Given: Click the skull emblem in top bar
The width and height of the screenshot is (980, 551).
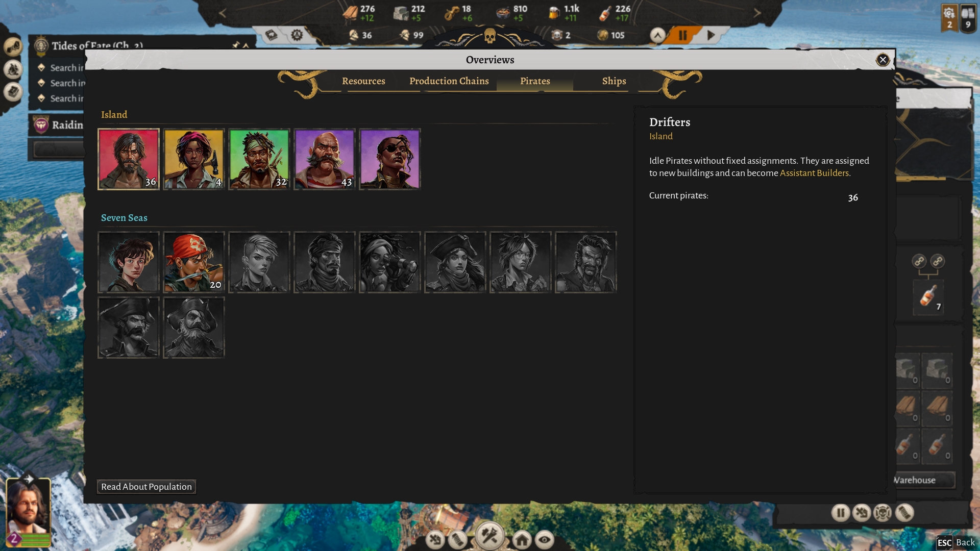Looking at the screenshot, I should [490, 36].
